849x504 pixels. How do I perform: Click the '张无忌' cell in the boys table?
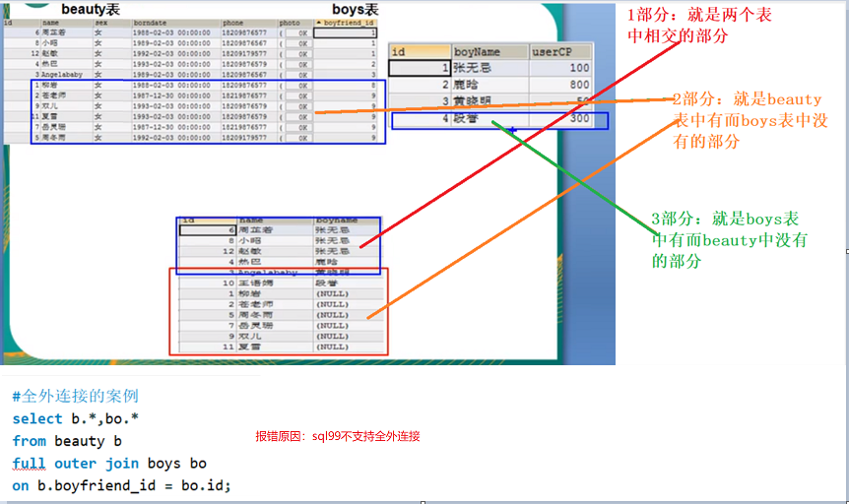[x=472, y=68]
